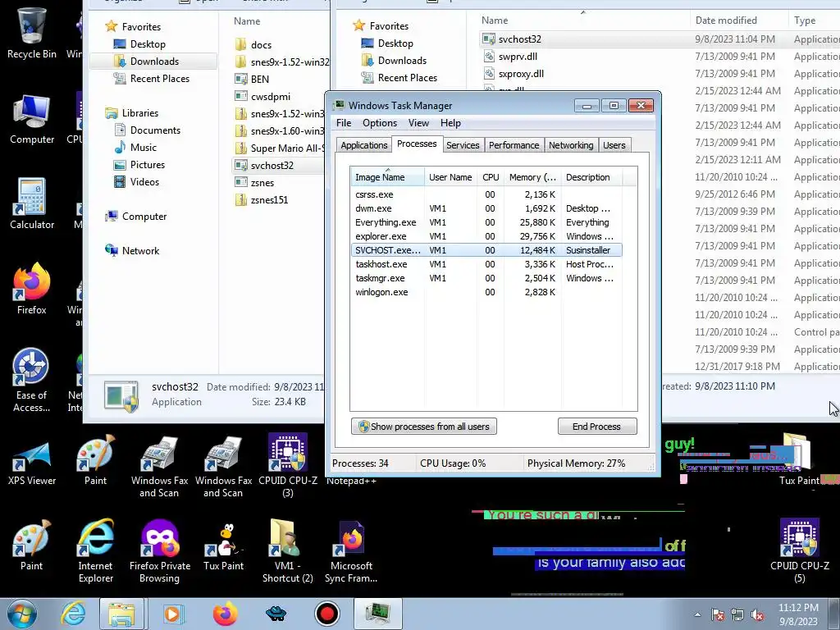Open the Recycle Bin desktop icon
This screenshot has width=840, height=630.
click(32, 33)
